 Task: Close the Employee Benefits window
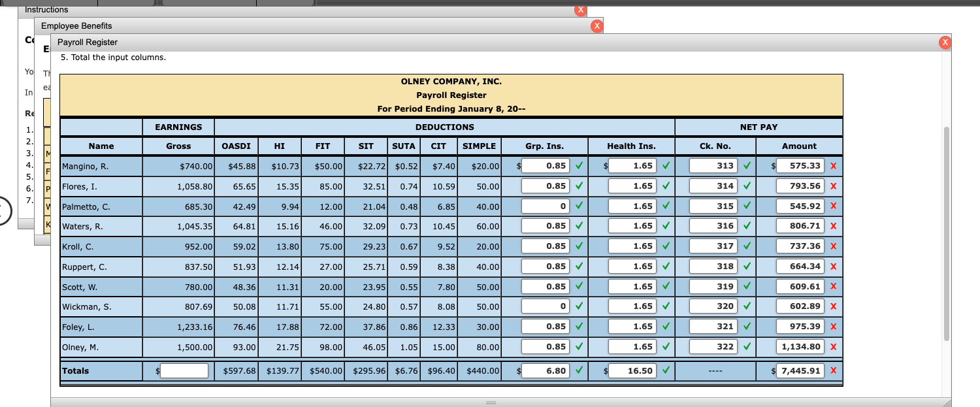(596, 25)
